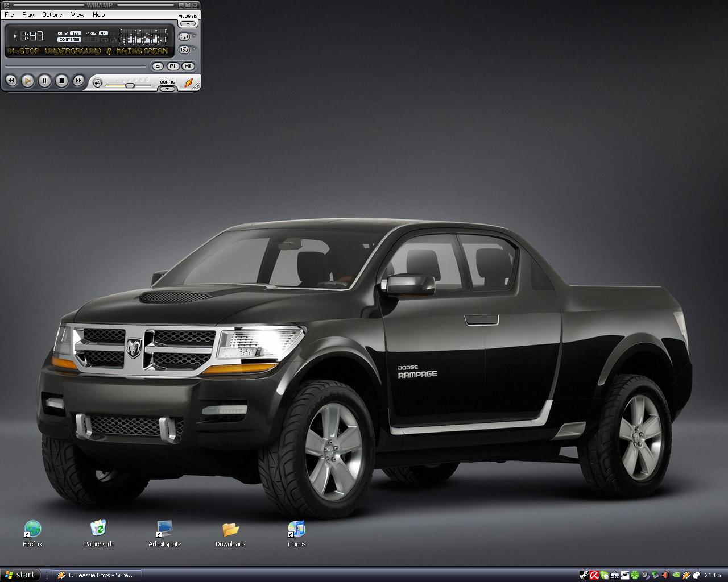Stop playback in Winamp
Image resolution: width=728 pixels, height=582 pixels.
61,81
